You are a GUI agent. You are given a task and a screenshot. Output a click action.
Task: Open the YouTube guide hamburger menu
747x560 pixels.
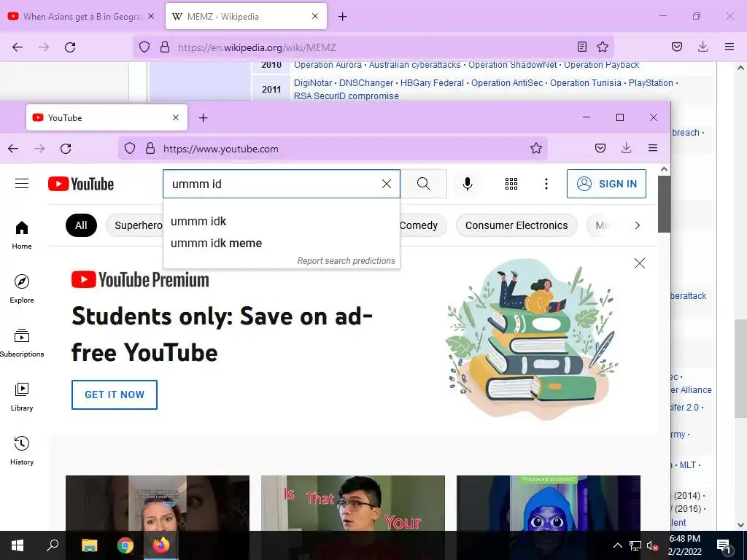pos(22,183)
